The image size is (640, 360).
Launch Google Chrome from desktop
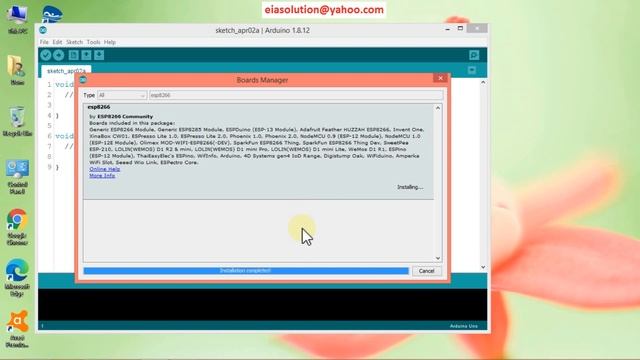pyautogui.click(x=17, y=227)
